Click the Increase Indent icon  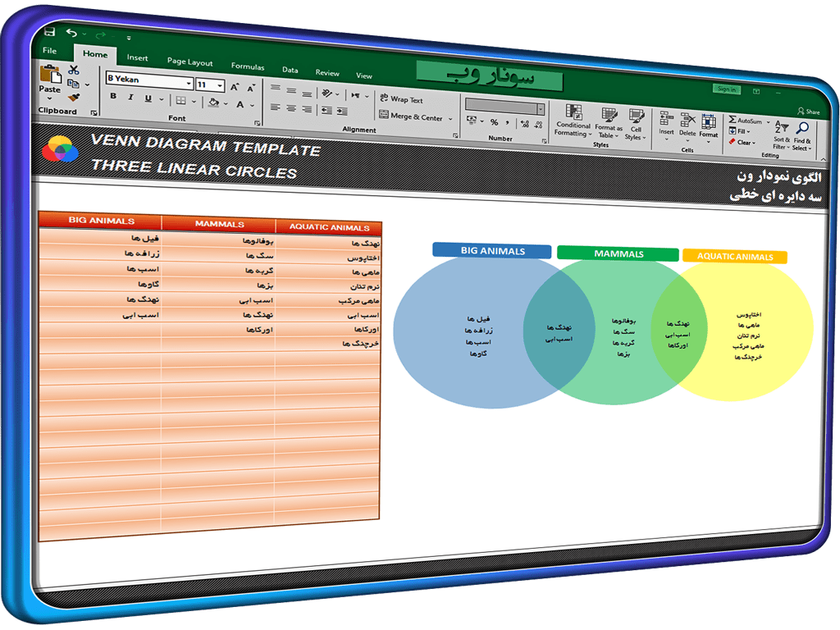point(342,112)
